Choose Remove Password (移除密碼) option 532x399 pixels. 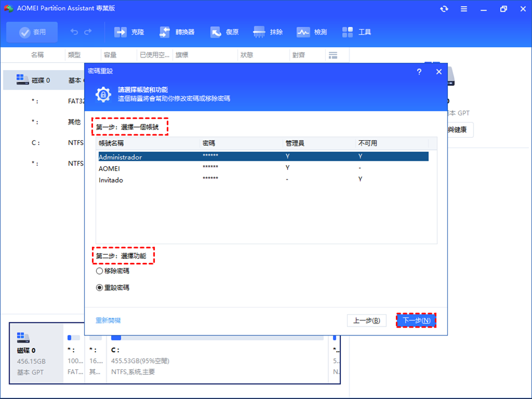point(112,271)
